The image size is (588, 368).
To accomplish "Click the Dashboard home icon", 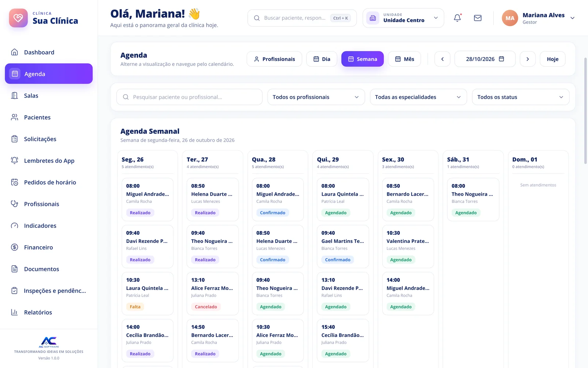I will 15,52.
